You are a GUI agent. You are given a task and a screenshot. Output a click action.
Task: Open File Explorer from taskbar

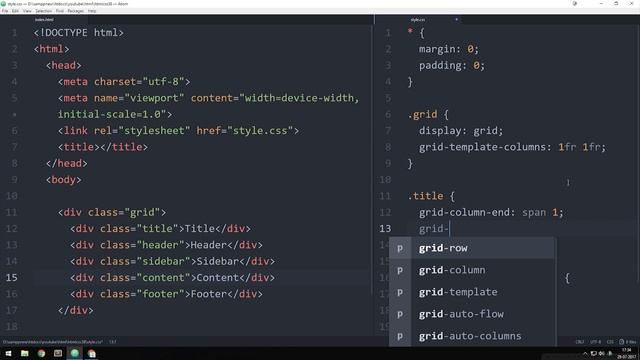(25, 353)
